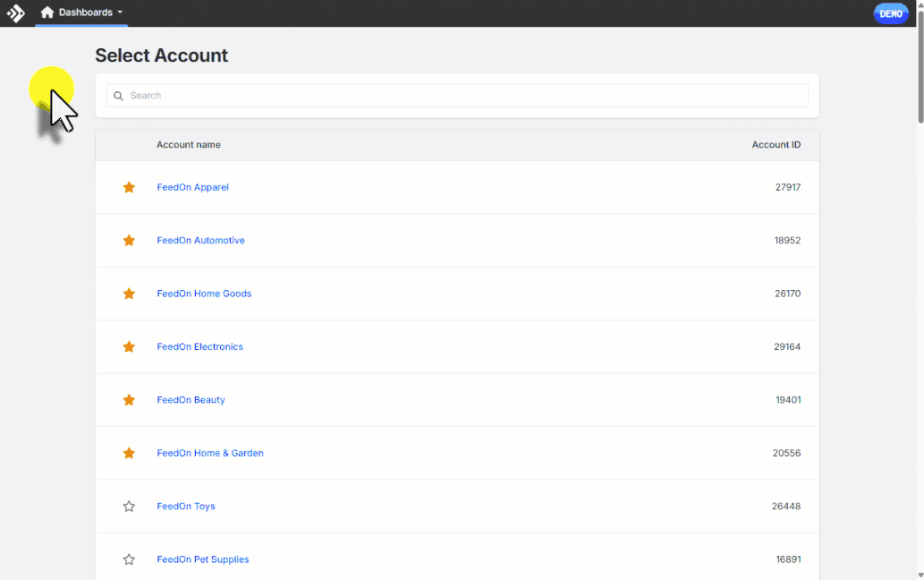Viewport: 924px width, 580px height.
Task: Click account ID 26170
Action: click(787, 294)
